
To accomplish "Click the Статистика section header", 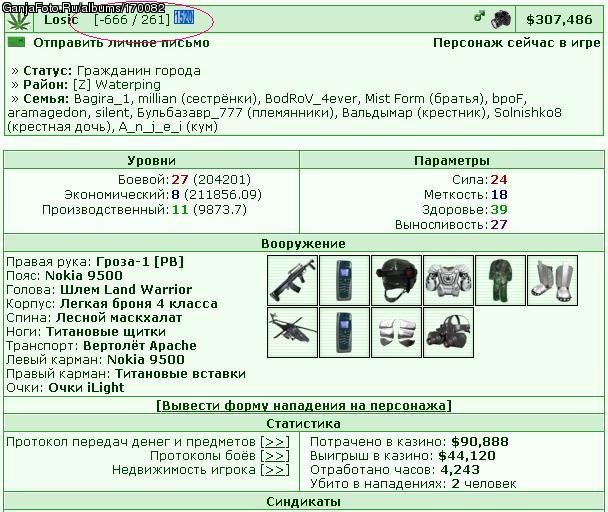I will point(304,424).
